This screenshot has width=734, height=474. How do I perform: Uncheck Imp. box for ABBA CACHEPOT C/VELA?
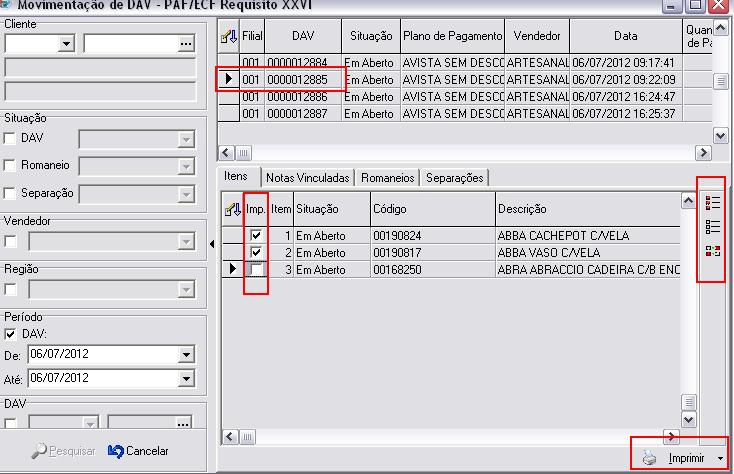(x=256, y=236)
